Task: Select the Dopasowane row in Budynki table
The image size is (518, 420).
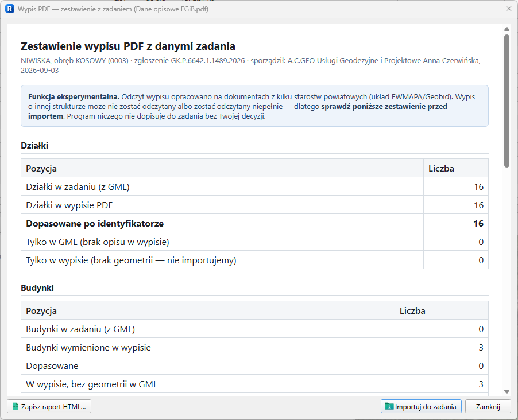Action: click(x=255, y=366)
